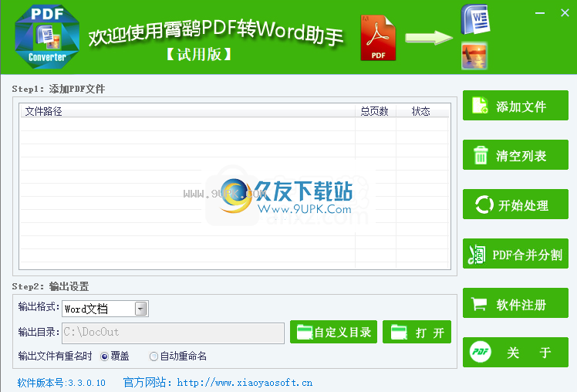This screenshot has height=392, width=577.
Task: Click the folder icon on 打开 button
Action: coord(399,332)
